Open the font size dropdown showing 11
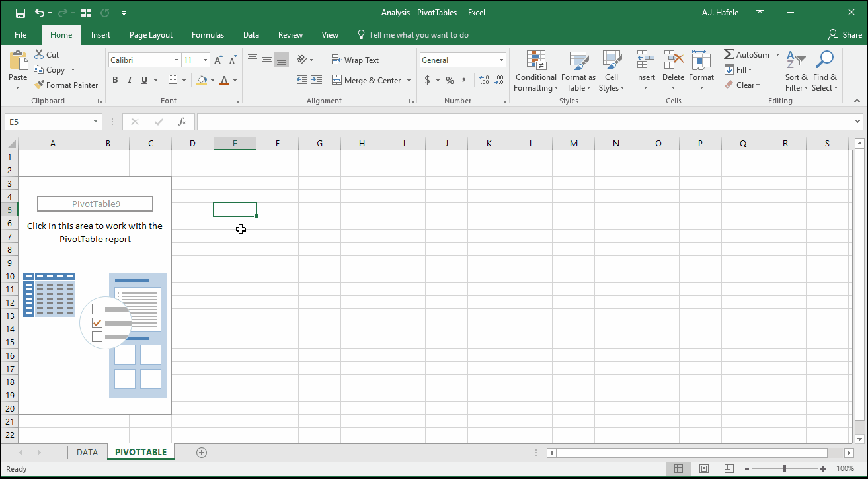Viewport: 868px width, 479px height. click(206, 60)
